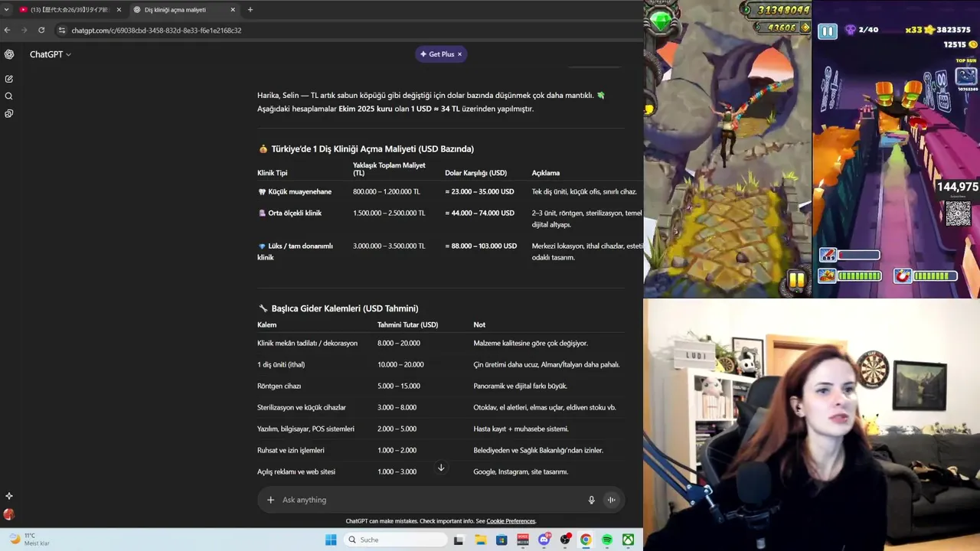Open the Cookie Preferences link
Viewport: 980px width, 551px height.
coord(511,521)
